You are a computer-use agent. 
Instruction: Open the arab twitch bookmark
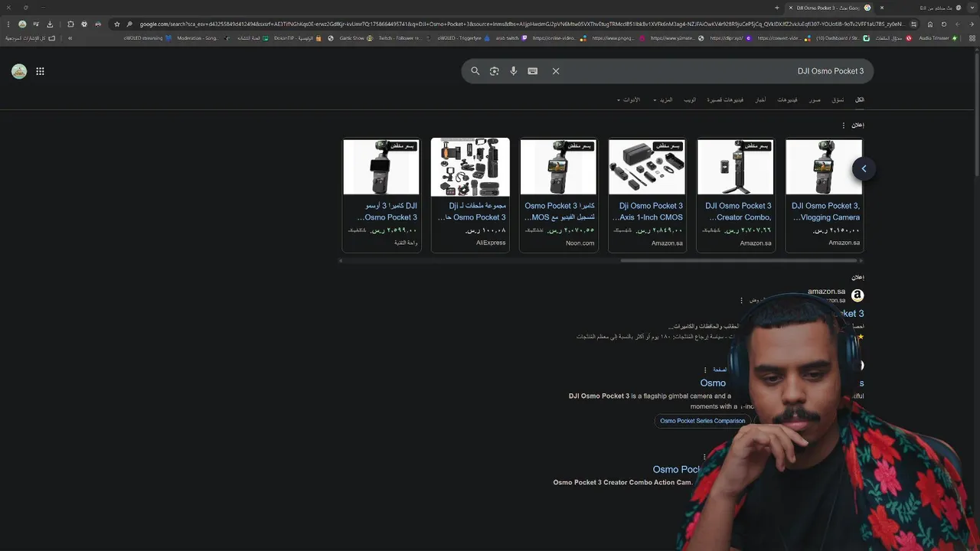(512, 37)
